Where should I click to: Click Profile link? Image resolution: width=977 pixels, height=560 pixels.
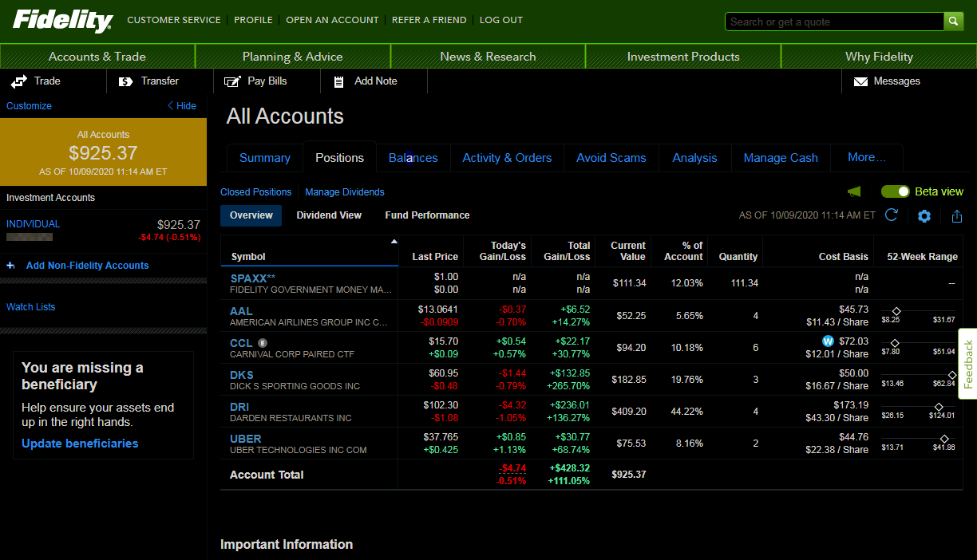(x=253, y=20)
